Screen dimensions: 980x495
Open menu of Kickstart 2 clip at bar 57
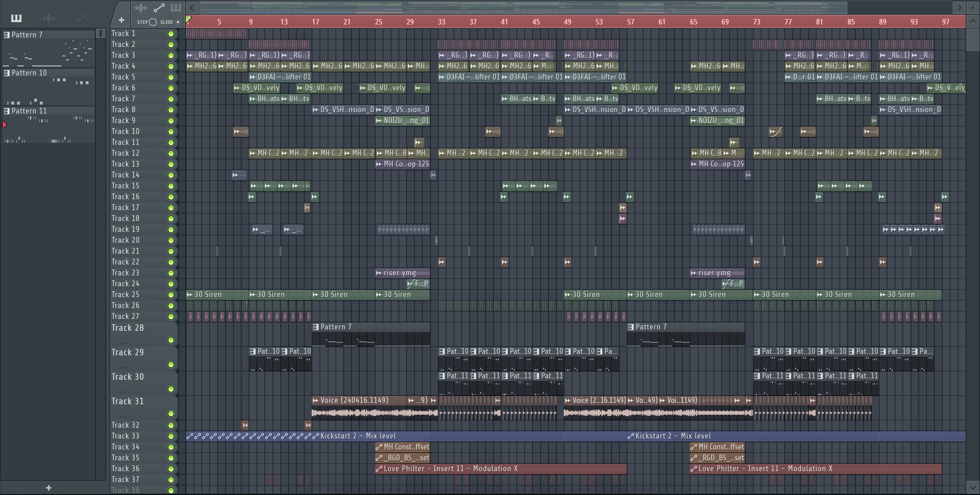point(631,437)
